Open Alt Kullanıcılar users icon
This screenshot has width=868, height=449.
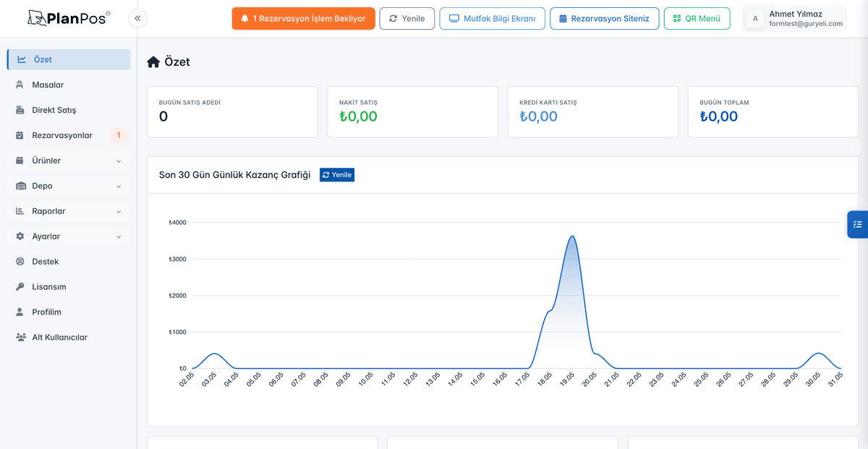pyautogui.click(x=20, y=338)
